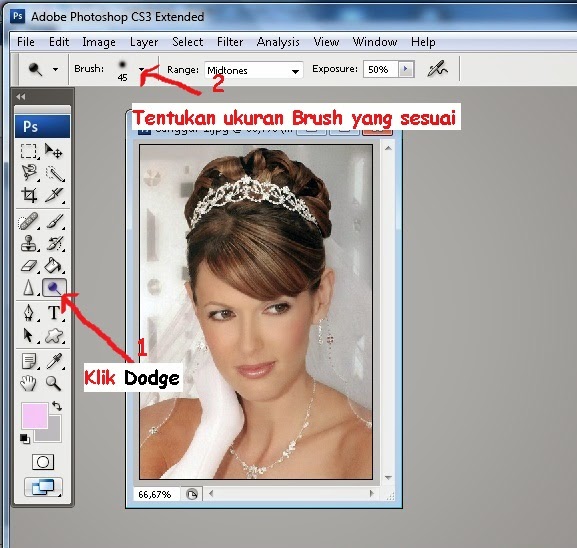Select the Brush tool in toolbox

55,221
